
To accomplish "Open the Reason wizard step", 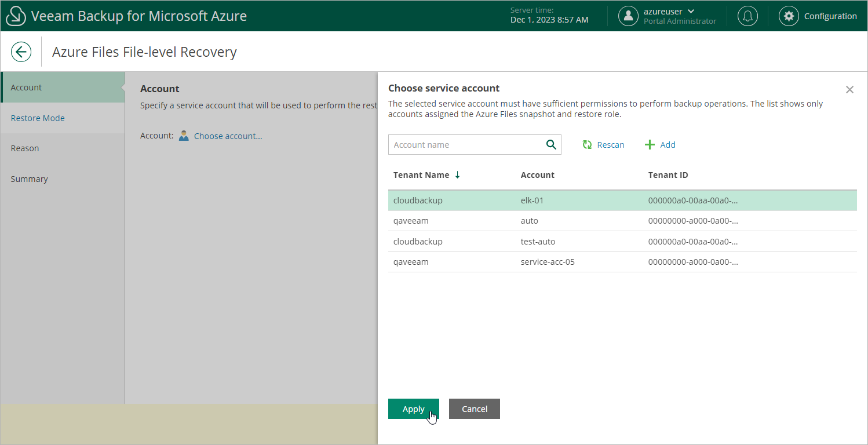I will [x=63, y=148].
